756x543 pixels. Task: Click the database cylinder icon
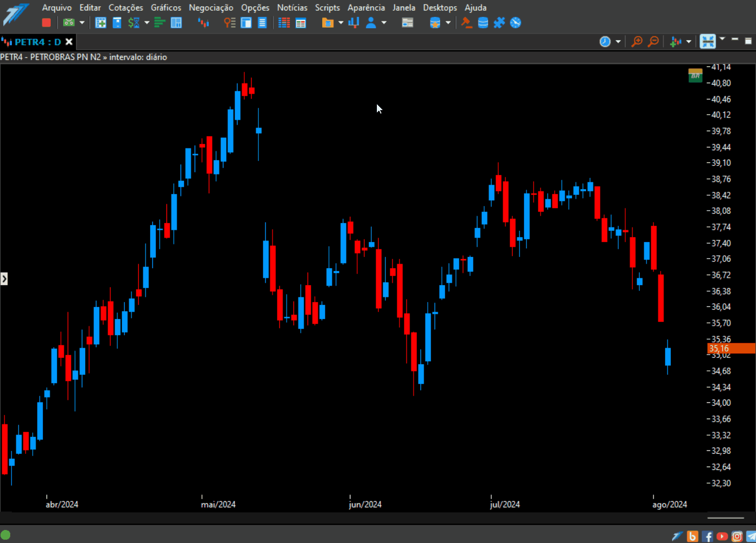click(483, 23)
